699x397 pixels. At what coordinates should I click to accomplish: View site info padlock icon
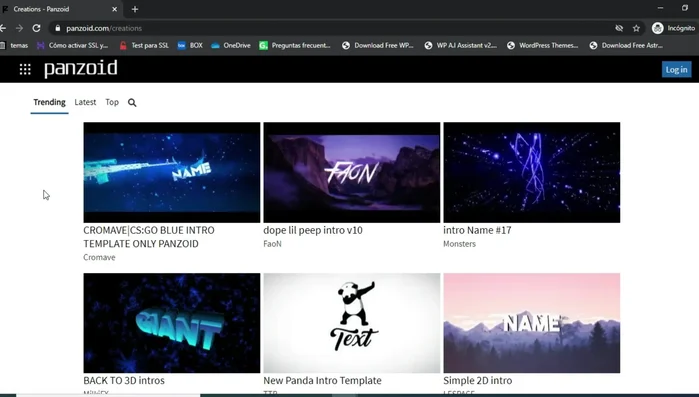coord(58,28)
